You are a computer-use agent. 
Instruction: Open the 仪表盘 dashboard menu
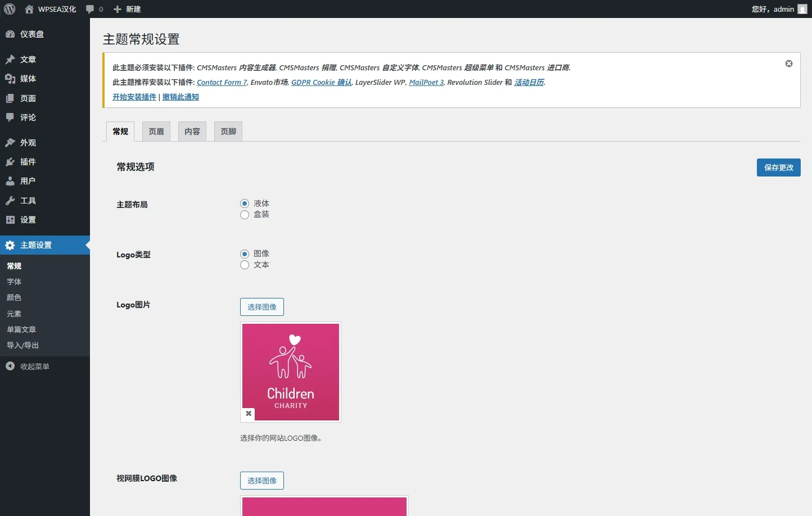(x=31, y=34)
